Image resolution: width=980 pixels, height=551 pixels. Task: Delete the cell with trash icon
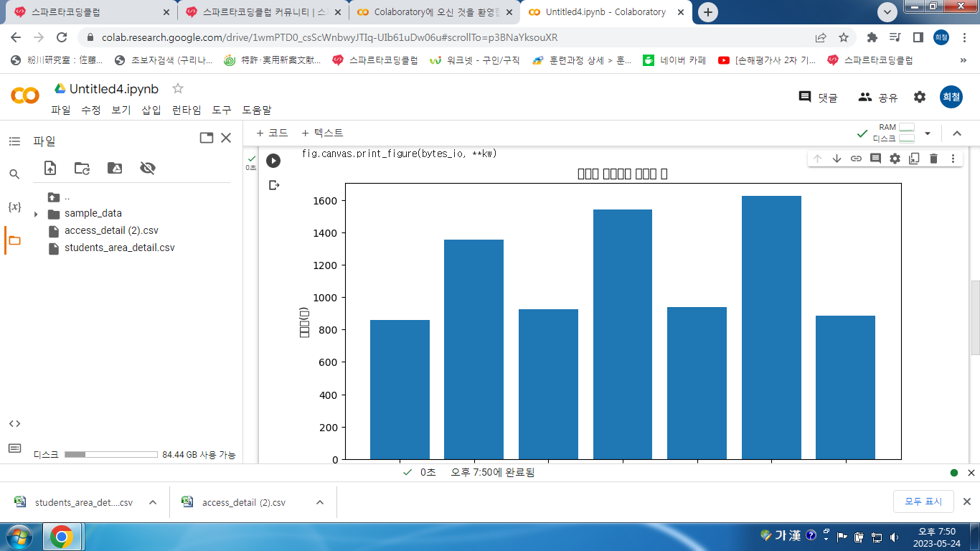click(x=933, y=159)
